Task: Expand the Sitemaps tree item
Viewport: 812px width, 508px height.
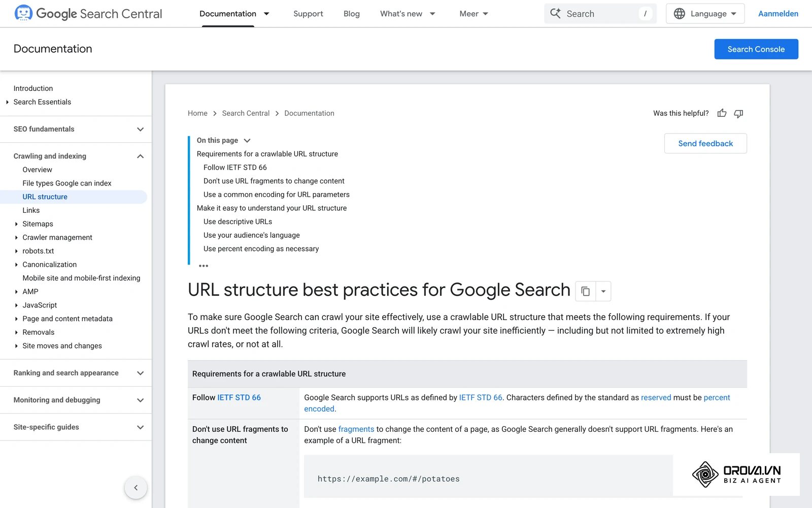Action: pyautogui.click(x=16, y=224)
